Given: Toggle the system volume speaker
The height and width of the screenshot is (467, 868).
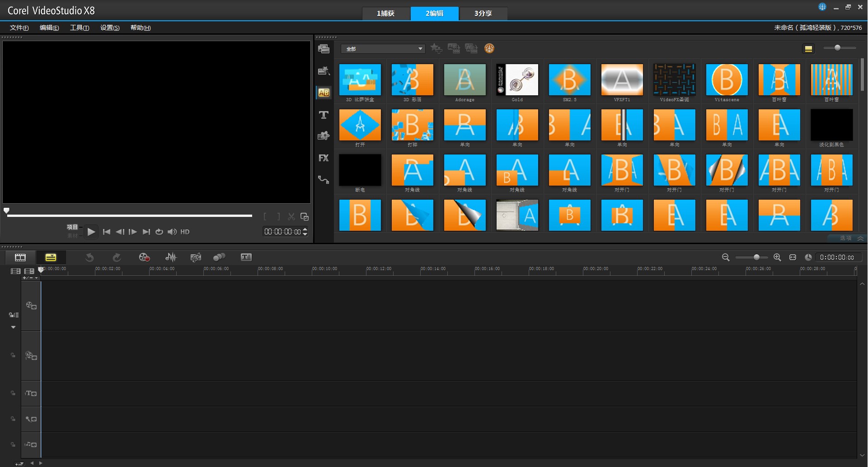Looking at the screenshot, I should click(x=172, y=232).
